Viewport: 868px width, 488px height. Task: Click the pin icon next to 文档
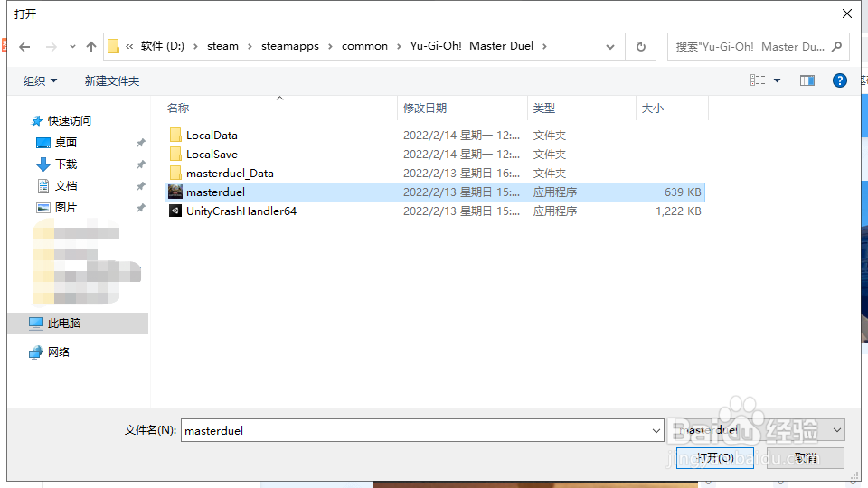(x=141, y=186)
